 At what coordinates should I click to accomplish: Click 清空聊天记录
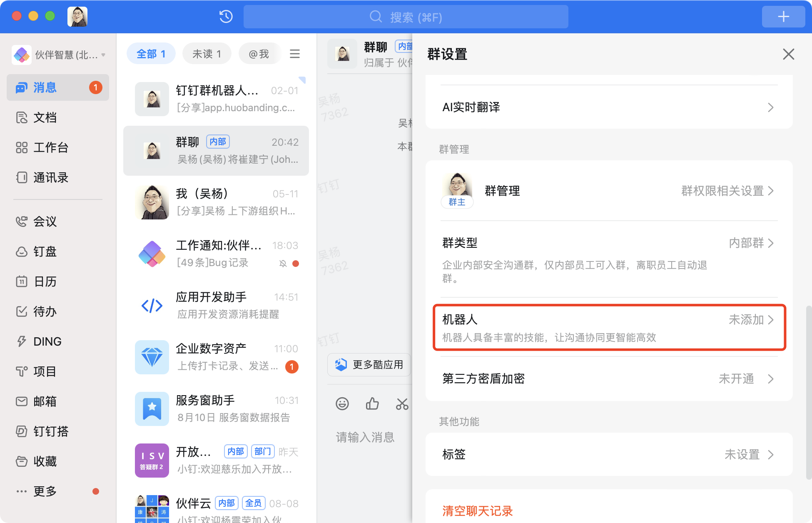(x=478, y=511)
